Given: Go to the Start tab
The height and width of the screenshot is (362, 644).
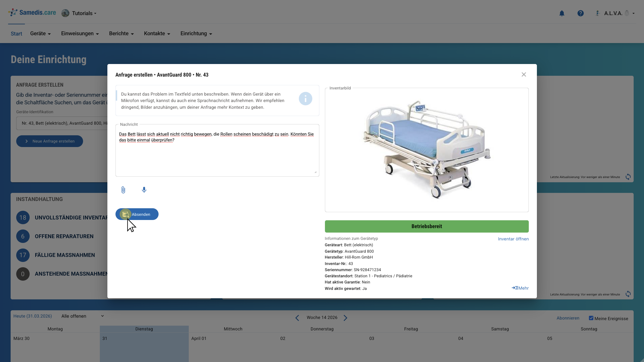Looking at the screenshot, I should click(16, 34).
